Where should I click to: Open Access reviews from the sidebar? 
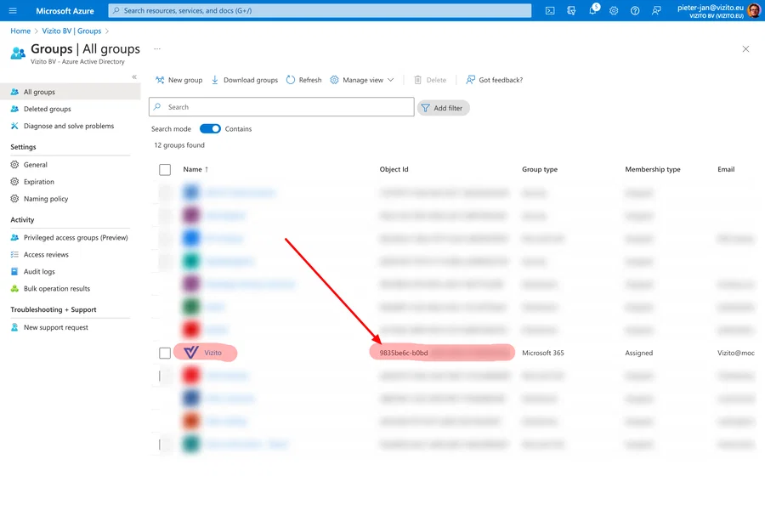pos(48,254)
